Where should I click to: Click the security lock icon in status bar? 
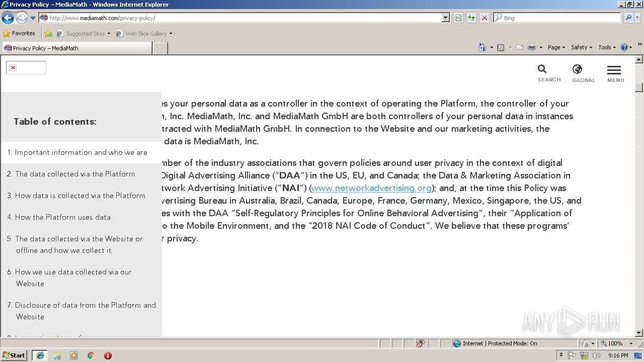[585, 343]
